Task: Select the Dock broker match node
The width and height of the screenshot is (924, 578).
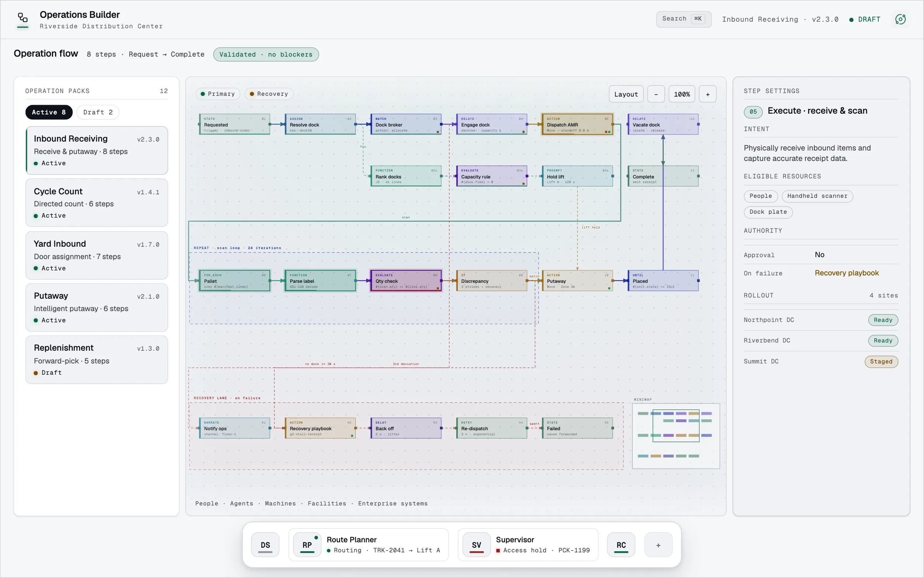Action: [406, 124]
